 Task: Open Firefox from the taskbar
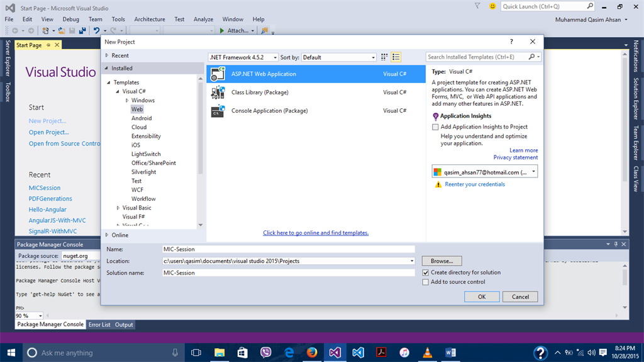pos(312,353)
